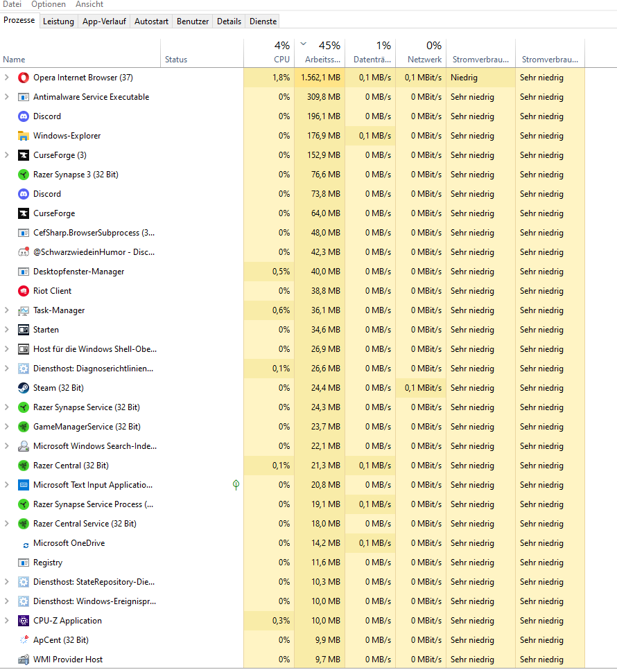Click the CPU-Z Application icon
This screenshot has height=672, width=617.
coord(23,621)
